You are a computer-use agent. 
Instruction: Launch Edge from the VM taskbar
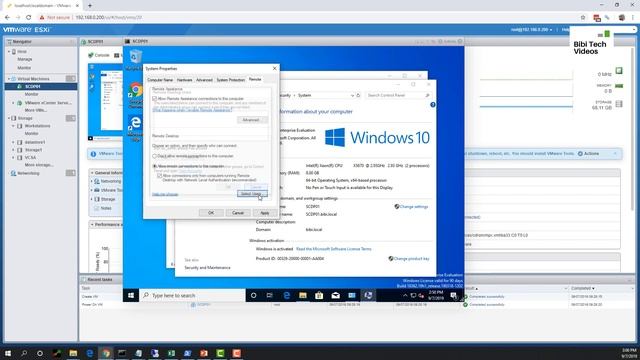pos(287,296)
